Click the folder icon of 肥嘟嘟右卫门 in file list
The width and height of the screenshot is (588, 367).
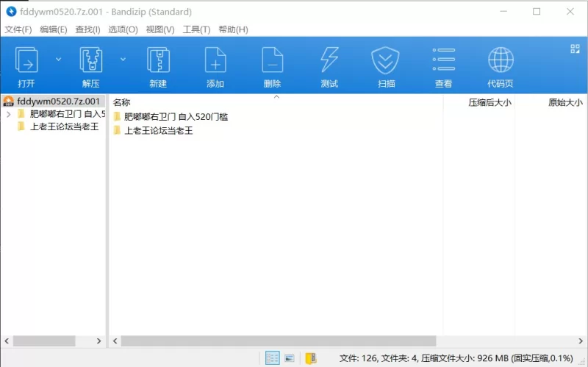[x=117, y=116]
